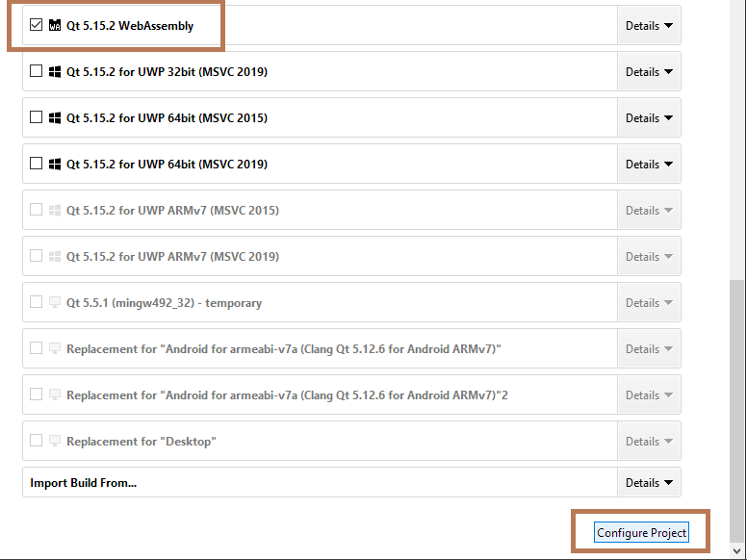This screenshot has height=560, width=747.
Task: Expand Details for Qt 5.15.2 WebAssembly
Action: pos(649,26)
